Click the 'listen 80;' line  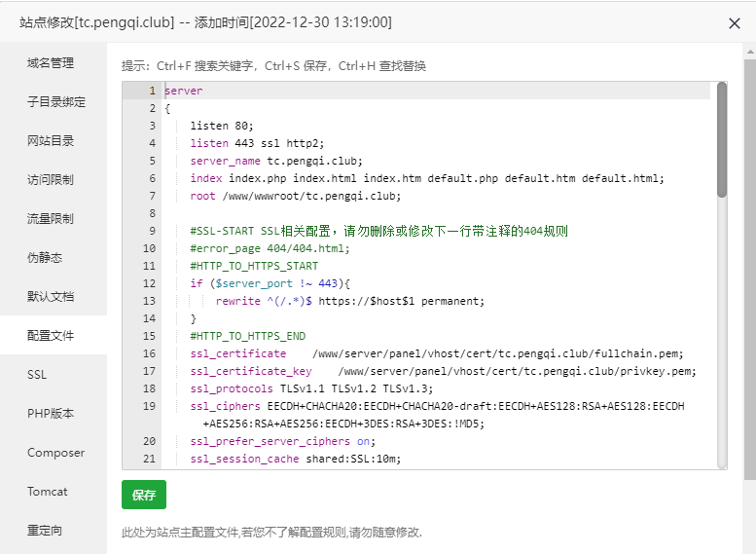(x=222, y=126)
